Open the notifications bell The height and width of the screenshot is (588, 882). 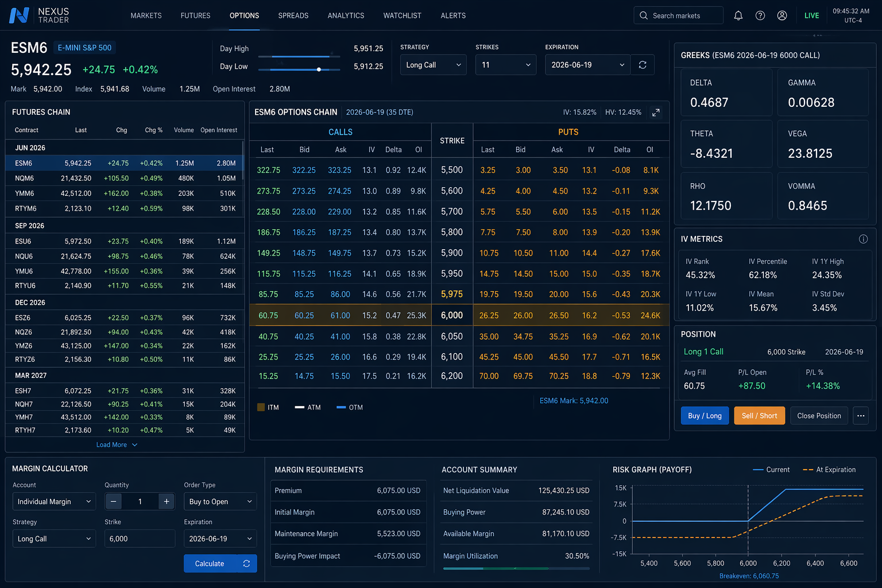(738, 16)
